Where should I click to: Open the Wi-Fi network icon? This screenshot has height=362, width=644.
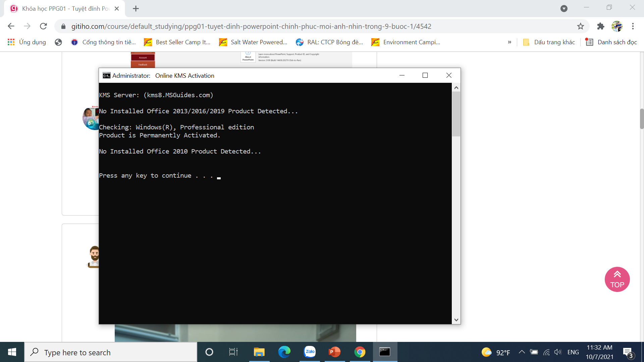pyautogui.click(x=546, y=352)
